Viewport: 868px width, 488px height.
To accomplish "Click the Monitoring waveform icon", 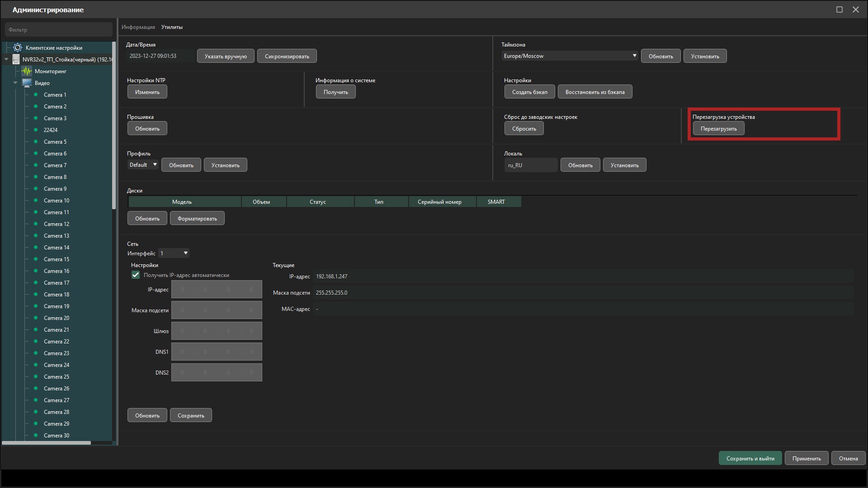I will click(x=27, y=71).
